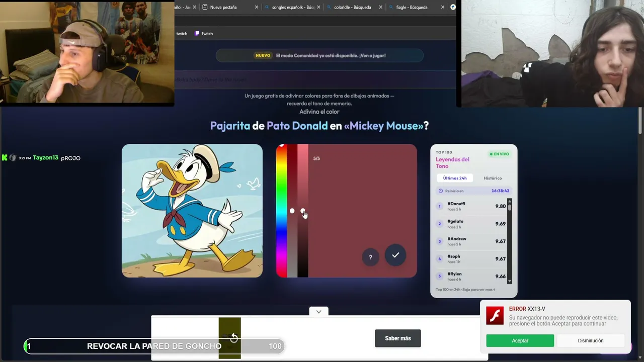644x362 pixels.
Task: Switch to the fiagle - Búsqueda tab
Action: point(417,7)
